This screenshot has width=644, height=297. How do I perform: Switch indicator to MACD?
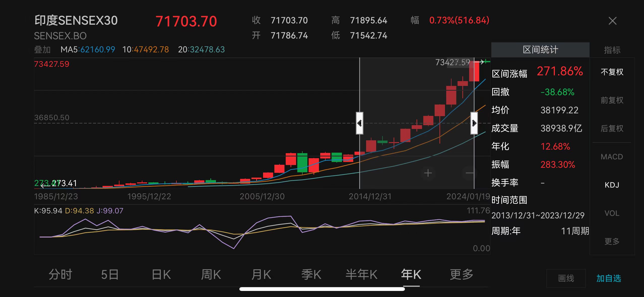pos(612,157)
